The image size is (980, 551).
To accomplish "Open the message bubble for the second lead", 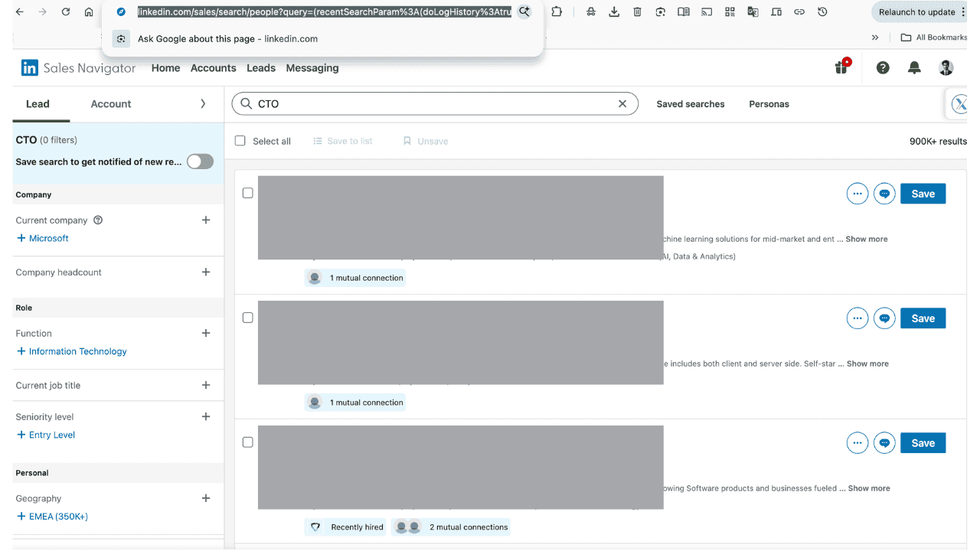I will pyautogui.click(x=884, y=318).
